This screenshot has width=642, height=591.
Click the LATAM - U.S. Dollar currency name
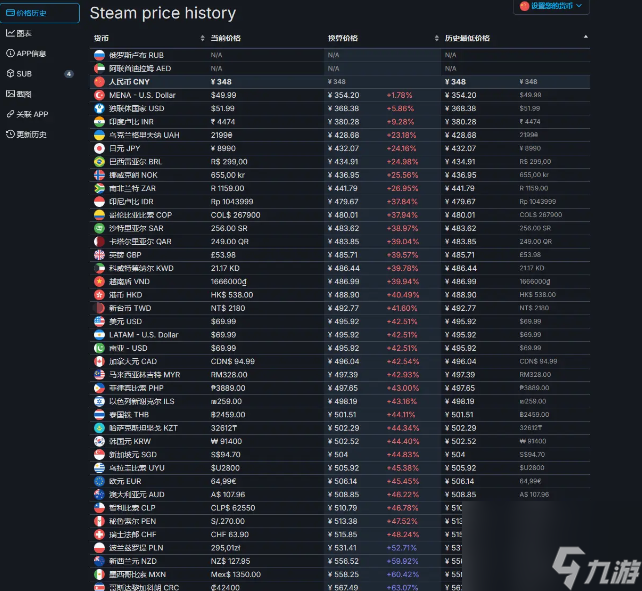tap(144, 335)
